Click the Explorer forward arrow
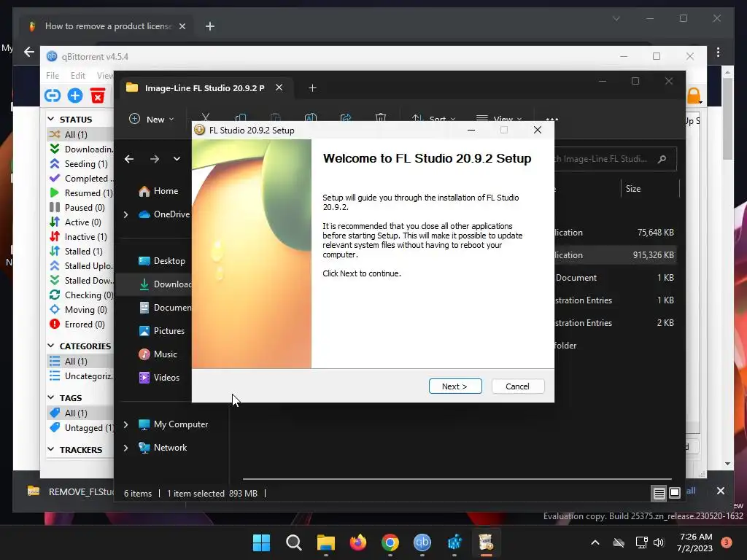The image size is (747, 560). pyautogui.click(x=155, y=159)
